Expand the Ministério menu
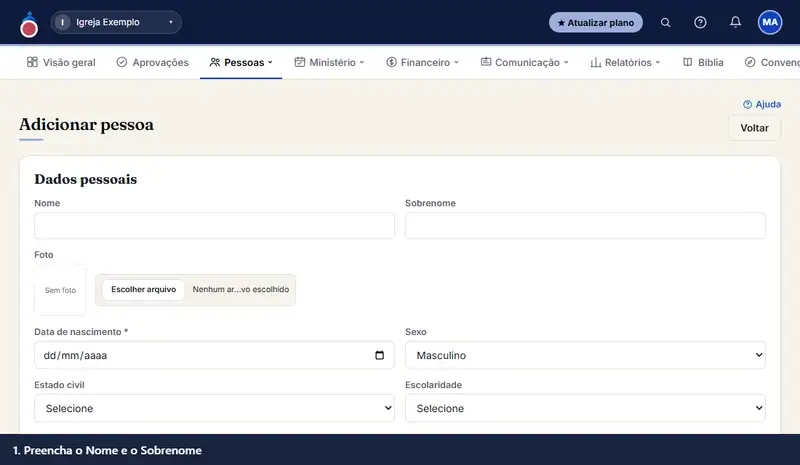Image resolution: width=800 pixels, height=465 pixels. tap(329, 62)
